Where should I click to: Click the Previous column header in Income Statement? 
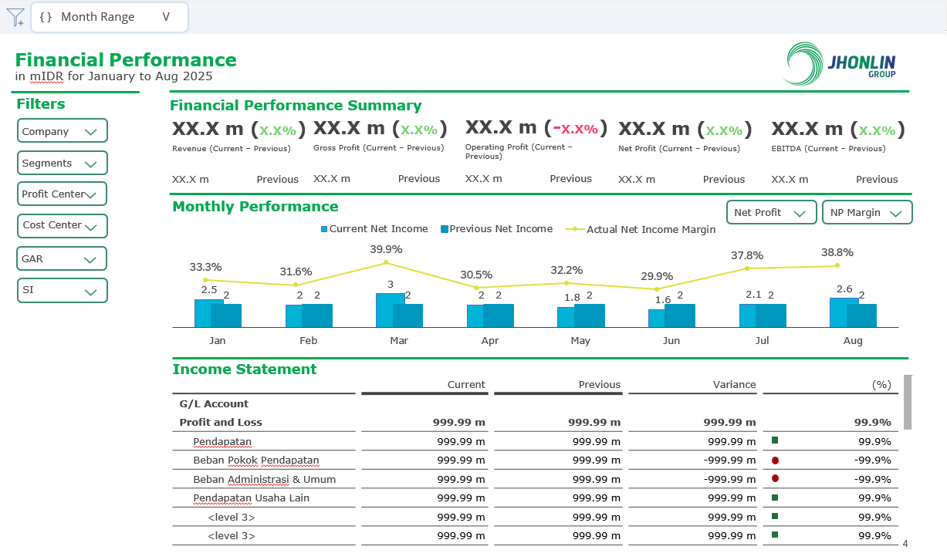599,384
